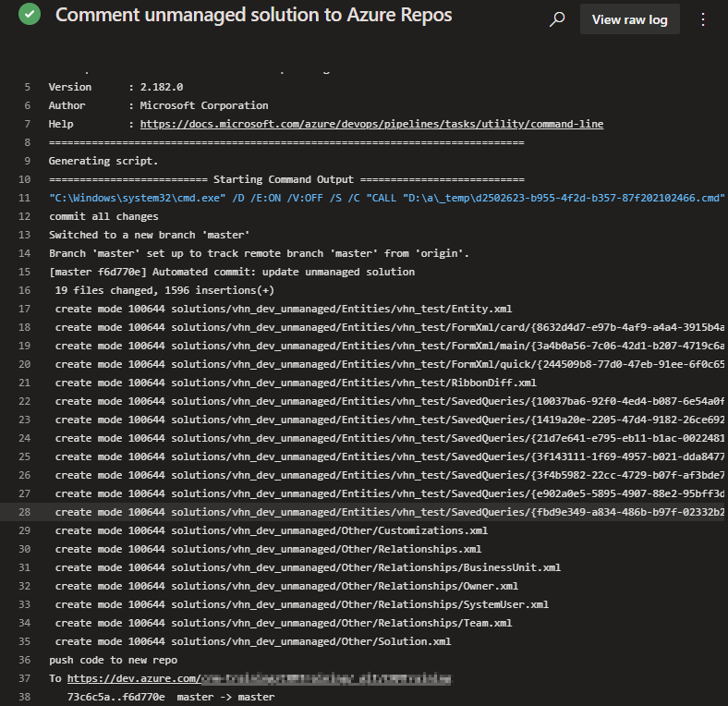Select line 'Branch master set up to track remote'
The width and height of the screenshot is (728, 706).
(259, 253)
